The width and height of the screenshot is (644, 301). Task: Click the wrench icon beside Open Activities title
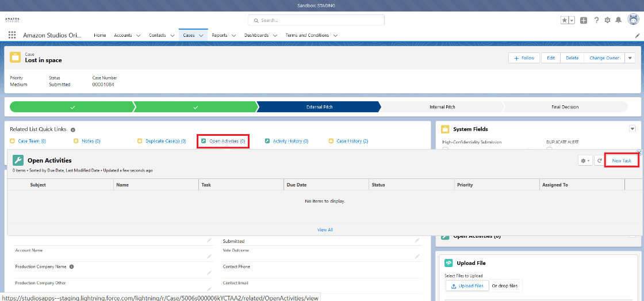click(x=18, y=161)
